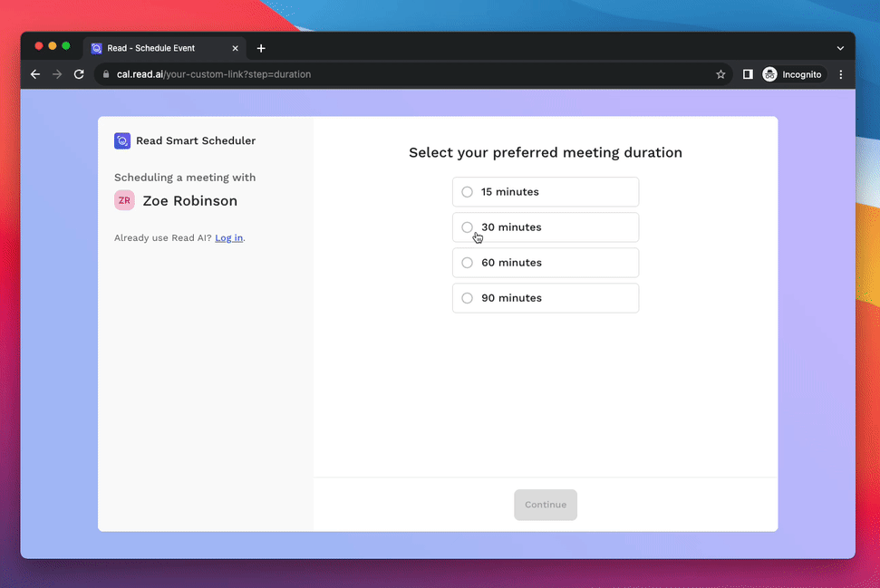The width and height of the screenshot is (880, 588).
Task: Click the forward navigation arrow
Action: pyautogui.click(x=57, y=74)
